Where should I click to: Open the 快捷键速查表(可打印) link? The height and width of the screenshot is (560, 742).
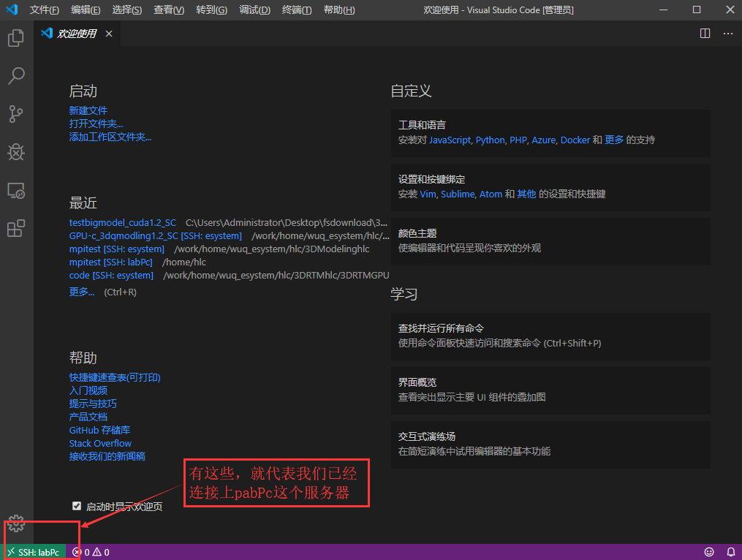tap(115, 377)
